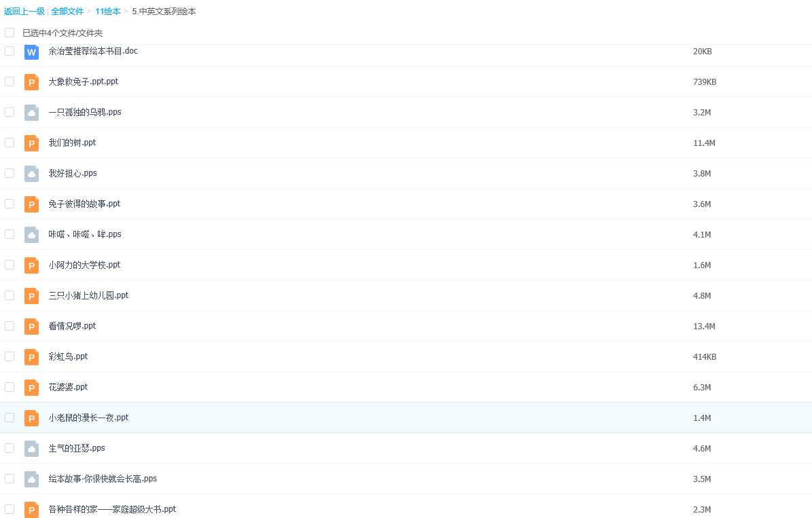Click the Word icon for 余治莹推荐绘本书目.doc
Screen dimensions: 812x518
point(31,52)
